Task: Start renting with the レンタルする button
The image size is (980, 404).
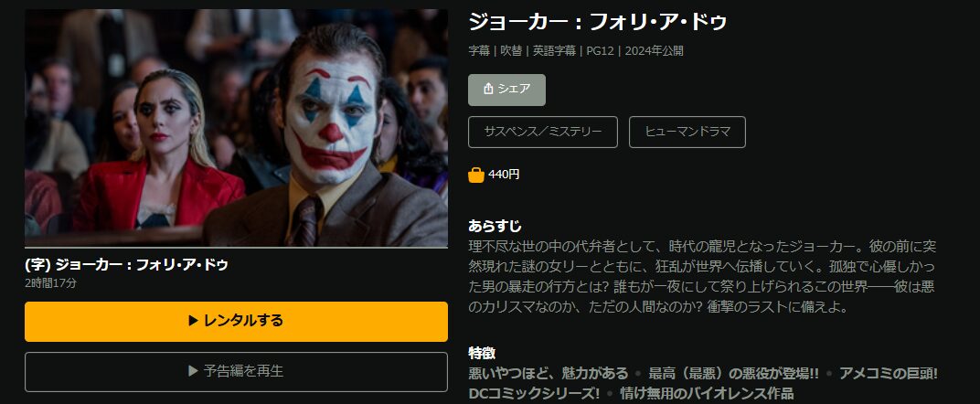Action: (x=236, y=322)
